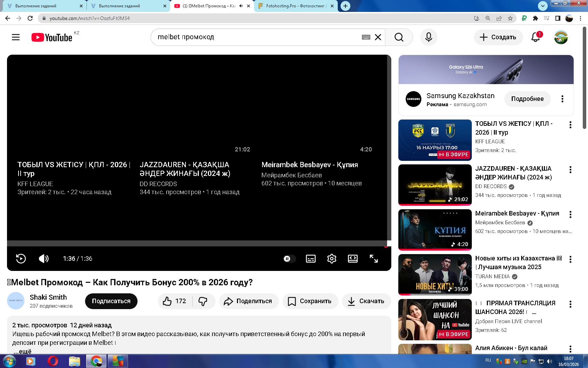Mute audio on the YouTube tab
Image resolution: width=588 pixels, height=368 pixels.
click(241, 6)
